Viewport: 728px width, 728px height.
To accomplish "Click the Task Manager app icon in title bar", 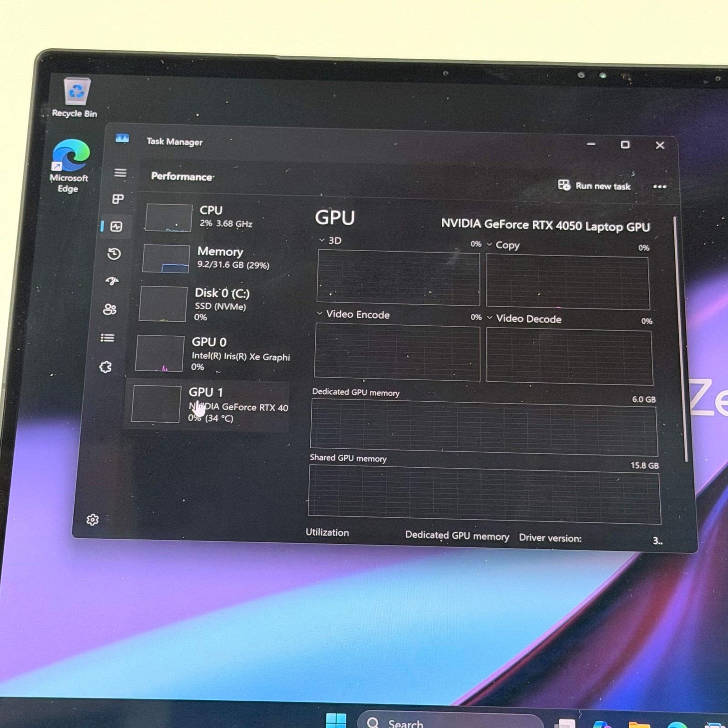I will (122, 138).
